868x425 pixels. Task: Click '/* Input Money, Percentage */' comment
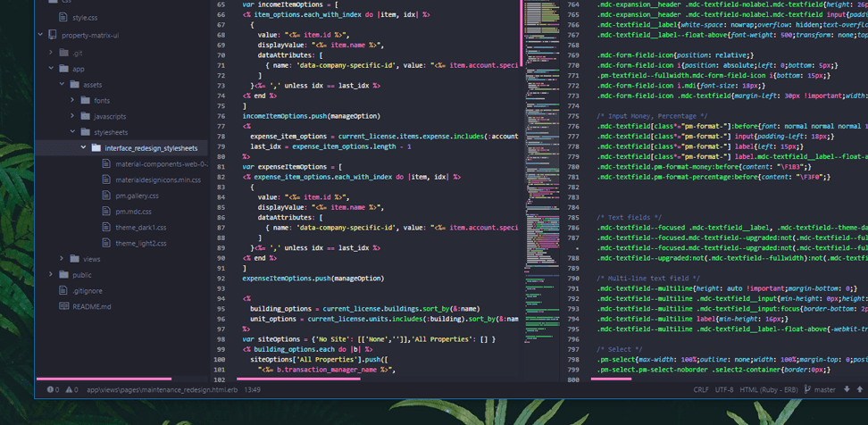pyautogui.click(x=652, y=116)
